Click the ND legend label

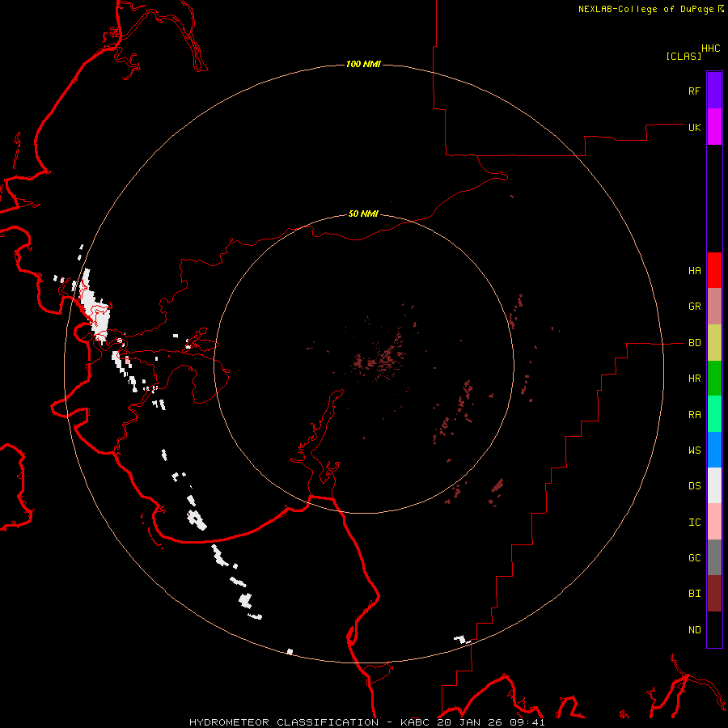click(694, 630)
